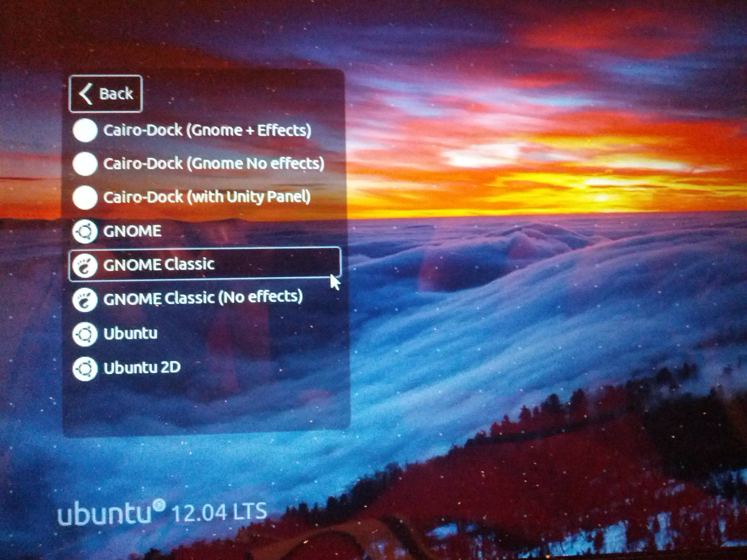Click the icon beside Cairo-Dock (with Unity Panel)
The height and width of the screenshot is (560, 747).
click(x=85, y=197)
